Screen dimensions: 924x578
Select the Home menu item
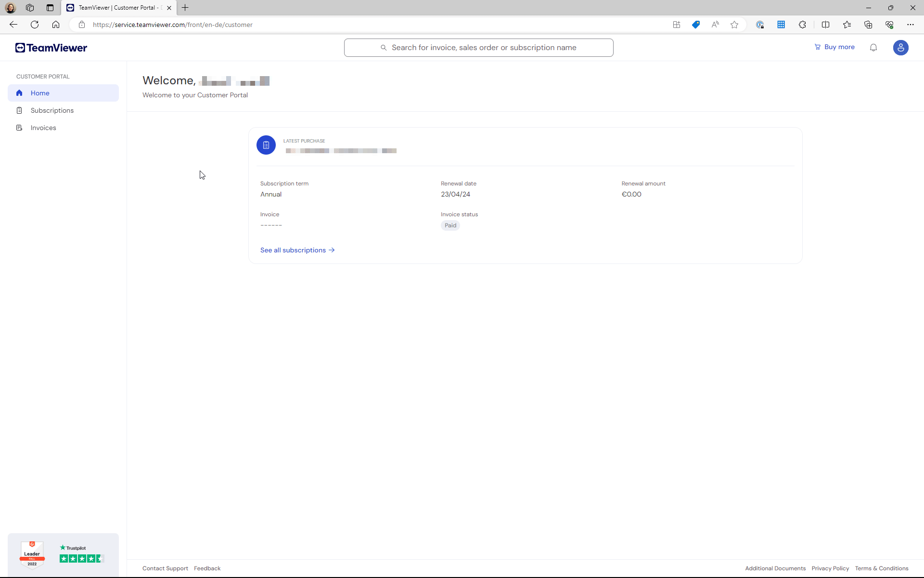pos(40,92)
